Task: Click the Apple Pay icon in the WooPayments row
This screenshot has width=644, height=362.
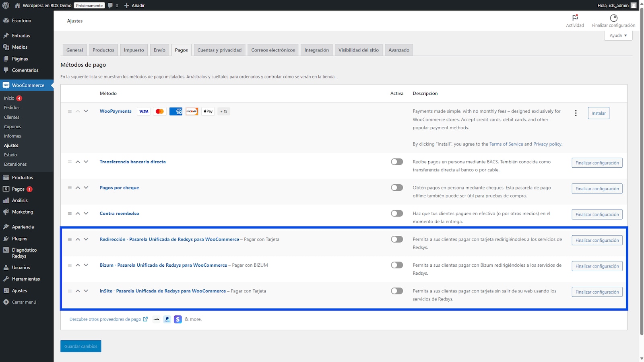Action: [x=208, y=111]
